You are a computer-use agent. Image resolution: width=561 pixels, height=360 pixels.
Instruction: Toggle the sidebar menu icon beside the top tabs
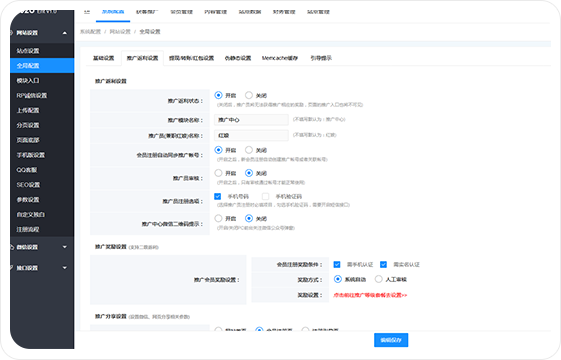(x=87, y=12)
